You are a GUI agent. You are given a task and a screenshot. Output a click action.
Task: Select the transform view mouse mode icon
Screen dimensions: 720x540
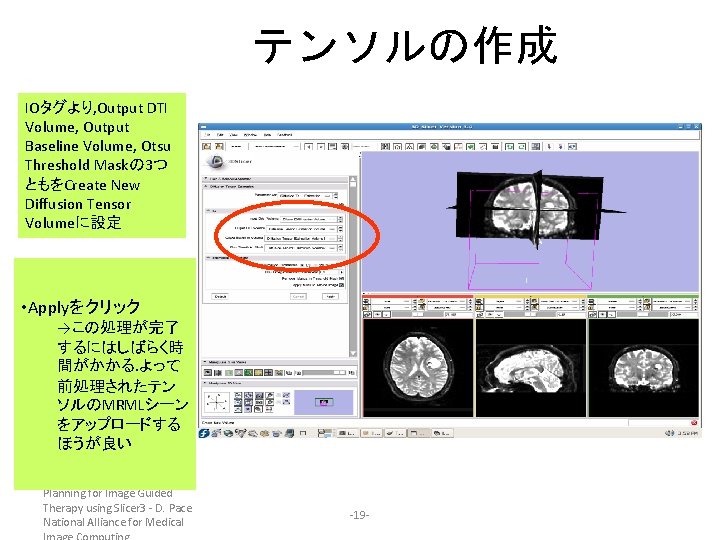(x=572, y=146)
